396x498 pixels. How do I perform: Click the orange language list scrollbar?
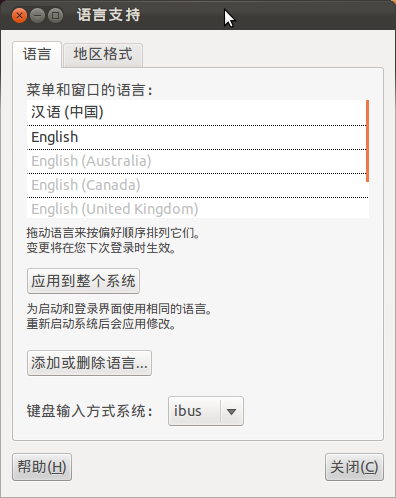point(368,141)
